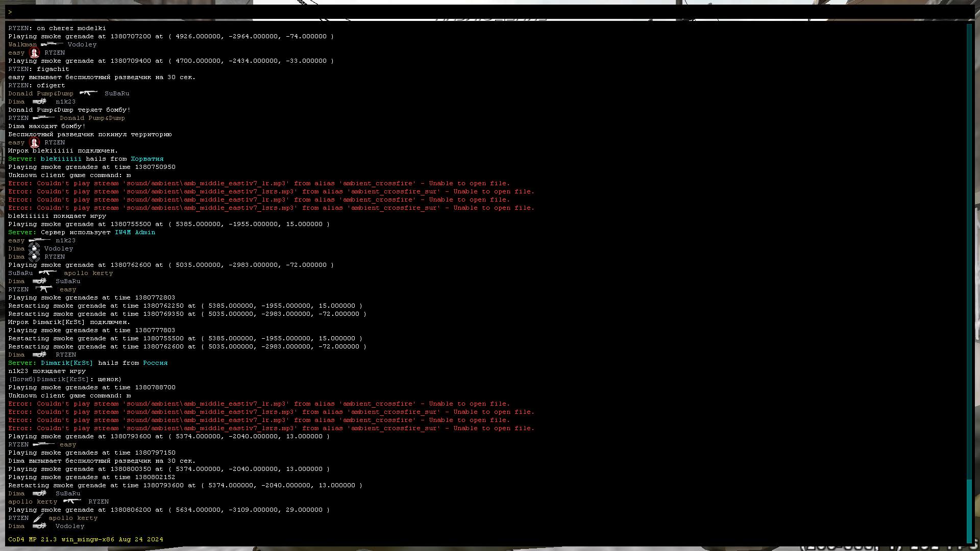Click the first red headshot icon after easy
This screenshot has width=980, height=551.
tap(34, 53)
